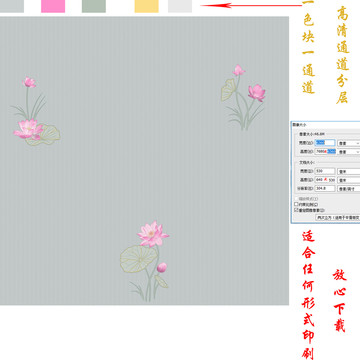Click the document width field showing 530
The width and height of the screenshot is (360, 360).
(x=325, y=171)
